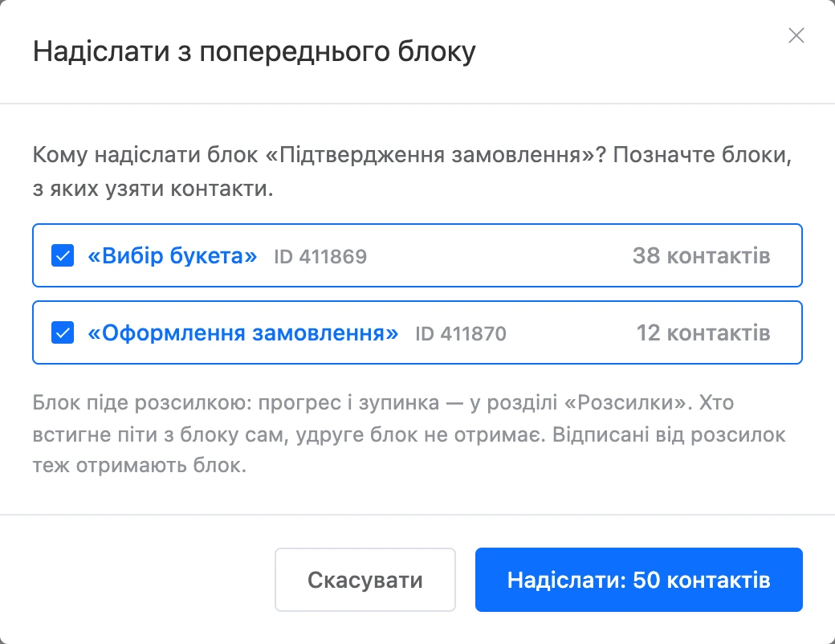Click the sentence 'Відписані від розсилок' in the note

669,434
